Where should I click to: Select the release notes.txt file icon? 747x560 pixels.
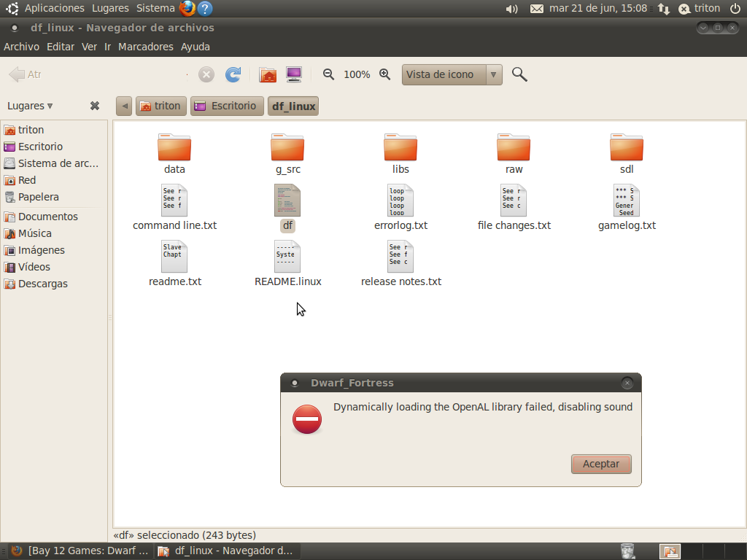click(x=400, y=257)
